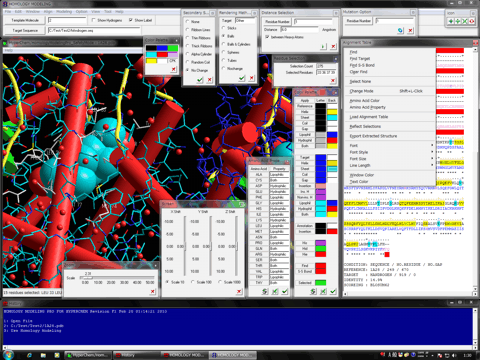Screen dimensions: 480x360
Task: Click the Target Sequence file path field
Action: point(94,31)
